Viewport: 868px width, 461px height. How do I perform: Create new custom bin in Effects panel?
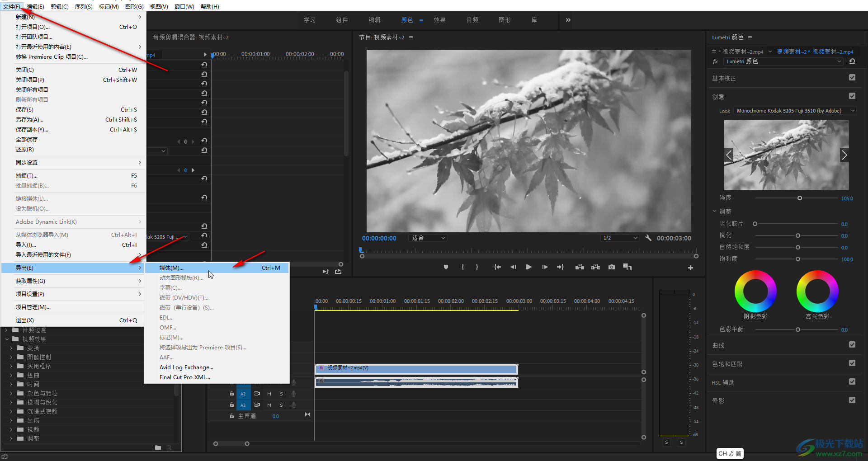tap(158, 447)
